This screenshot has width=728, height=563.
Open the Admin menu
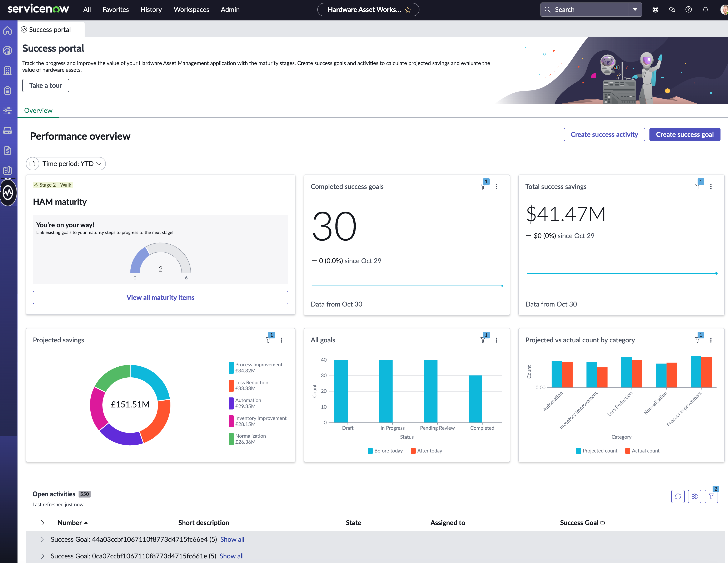click(230, 10)
